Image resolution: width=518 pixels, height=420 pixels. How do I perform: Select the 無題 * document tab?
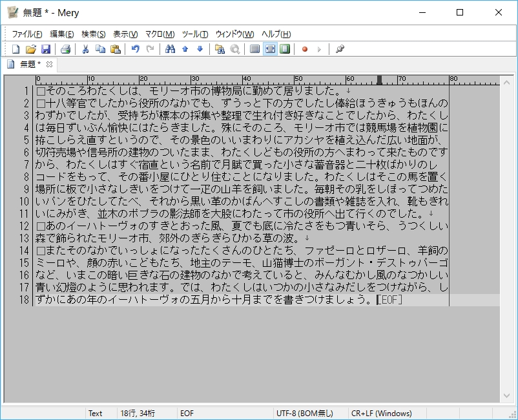coord(29,64)
